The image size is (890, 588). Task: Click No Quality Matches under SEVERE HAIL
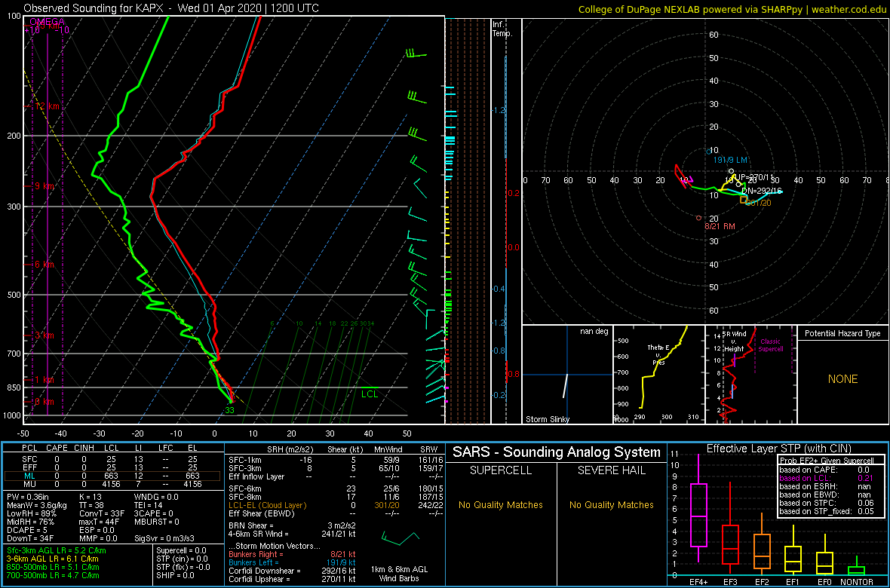point(612,504)
